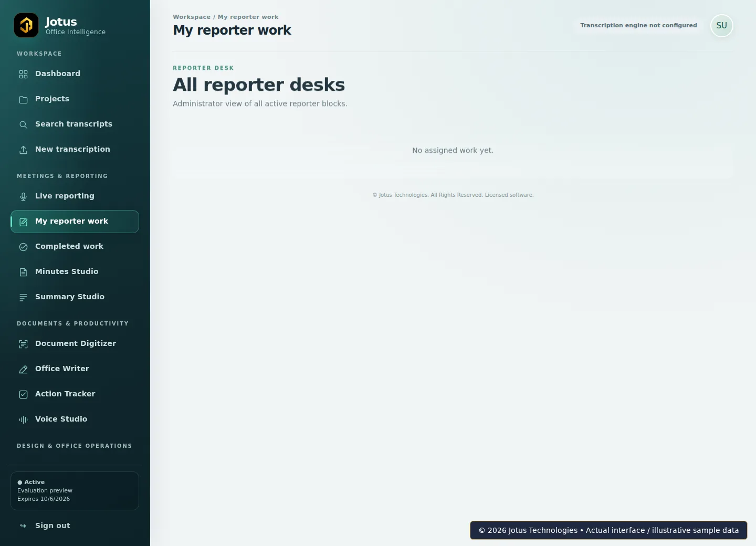The width and height of the screenshot is (756, 546).
Task: Click the Action Tracker checkbox icon
Action: tap(23, 394)
